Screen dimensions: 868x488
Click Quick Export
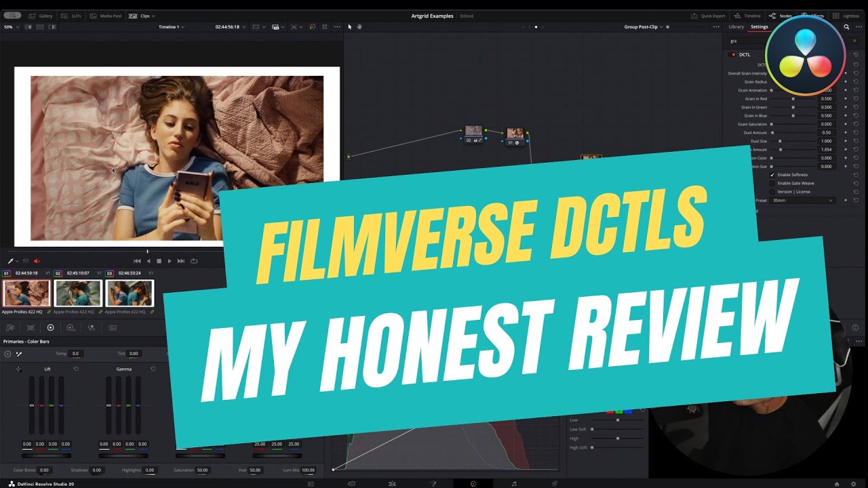708,16
